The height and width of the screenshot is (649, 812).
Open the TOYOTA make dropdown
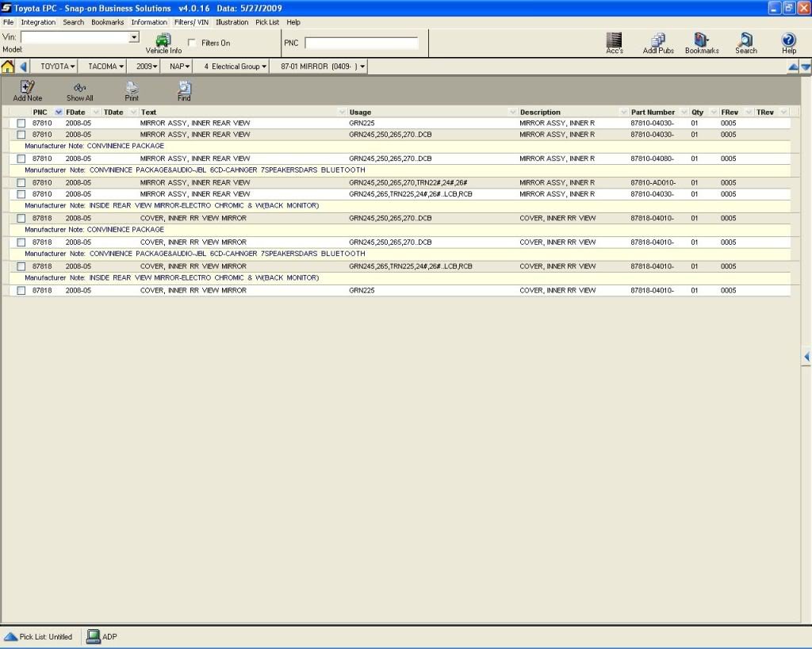(57, 67)
